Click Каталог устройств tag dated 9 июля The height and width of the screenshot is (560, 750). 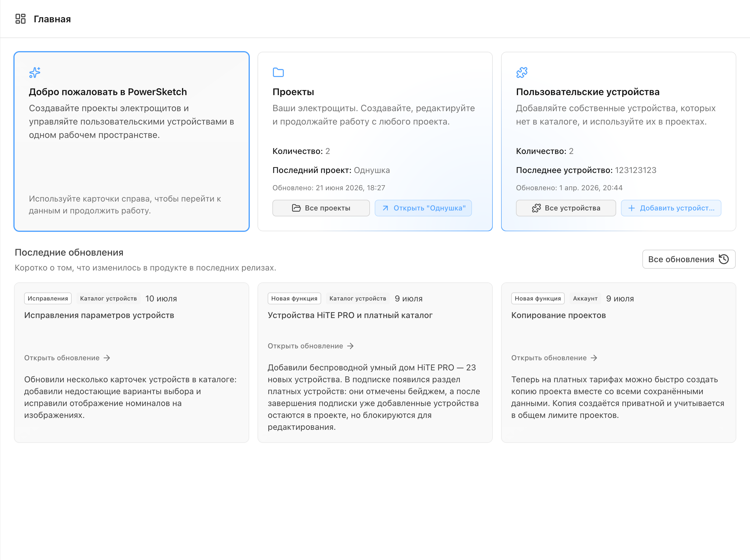pyautogui.click(x=358, y=299)
